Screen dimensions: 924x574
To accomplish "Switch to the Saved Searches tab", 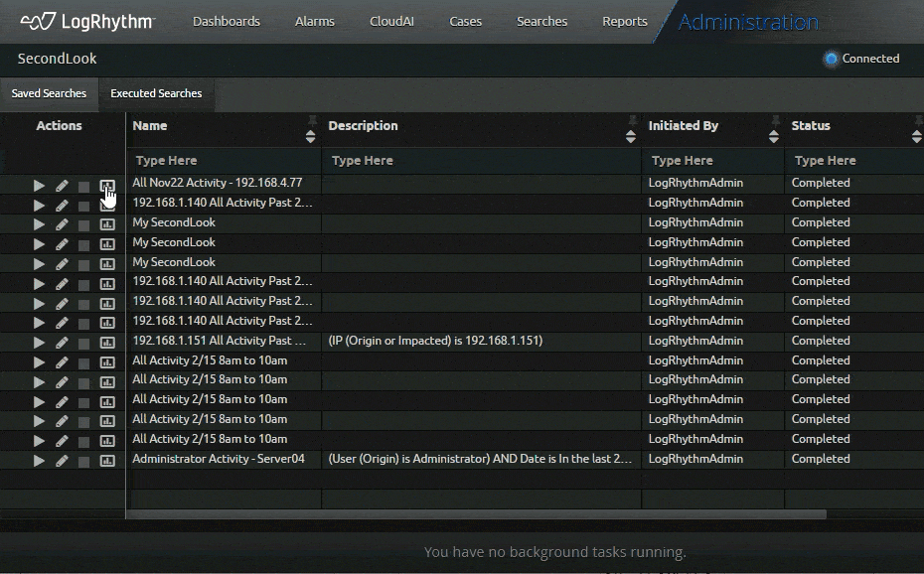I will pos(49,93).
